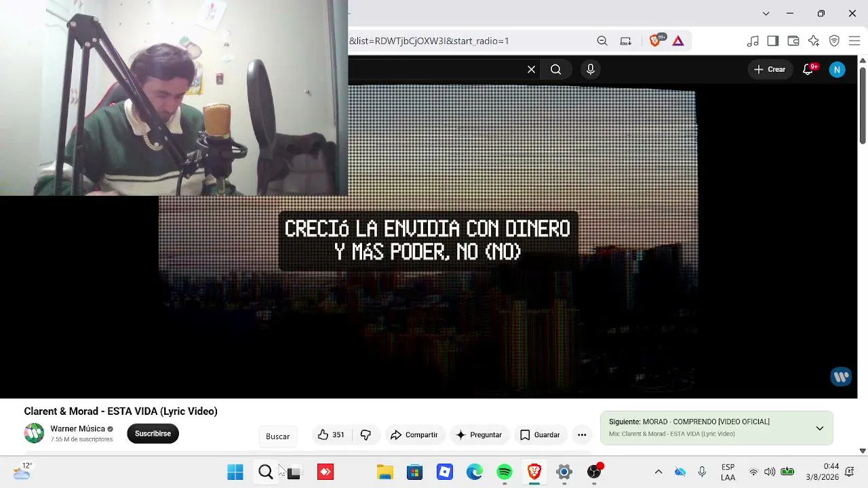This screenshot has width=868, height=488.
Task: Open Task View on the taskbar
Action: [x=294, y=472]
